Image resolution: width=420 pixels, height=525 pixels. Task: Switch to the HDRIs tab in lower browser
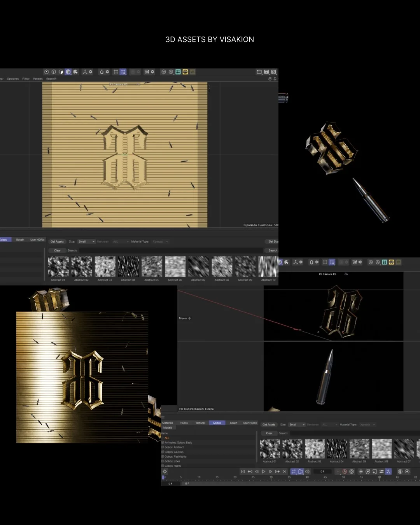(x=184, y=423)
